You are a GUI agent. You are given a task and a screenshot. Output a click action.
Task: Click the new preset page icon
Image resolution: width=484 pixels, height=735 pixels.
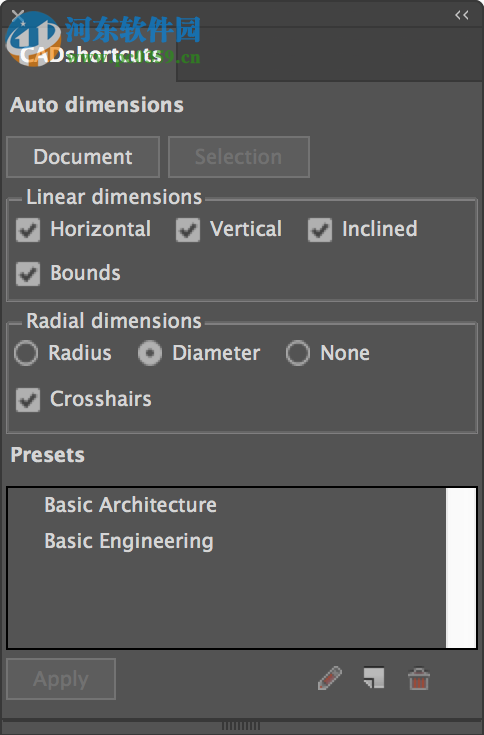click(x=374, y=678)
